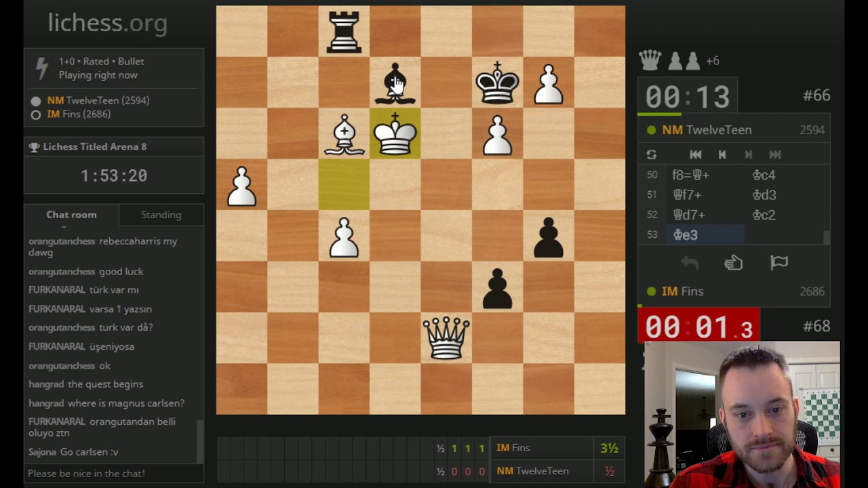Click NM TwelveTeen in the crosstable
The height and width of the screenshot is (488, 868).
pos(533,471)
